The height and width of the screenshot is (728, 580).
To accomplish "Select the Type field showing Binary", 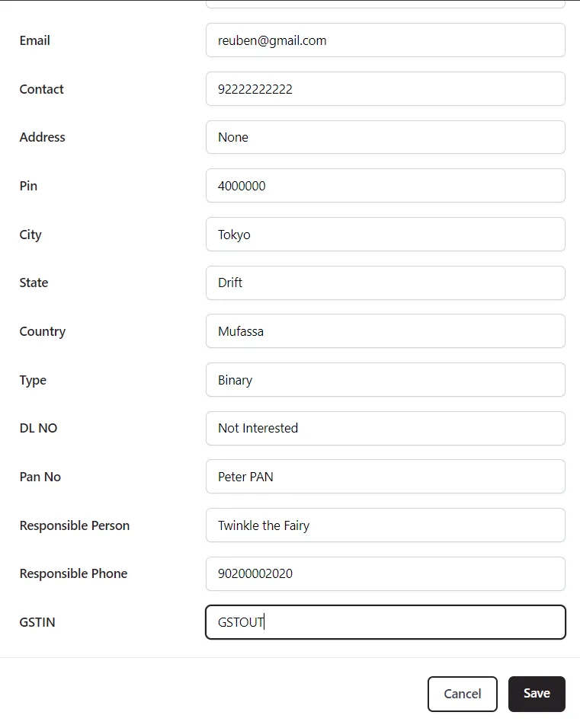I will (x=385, y=380).
